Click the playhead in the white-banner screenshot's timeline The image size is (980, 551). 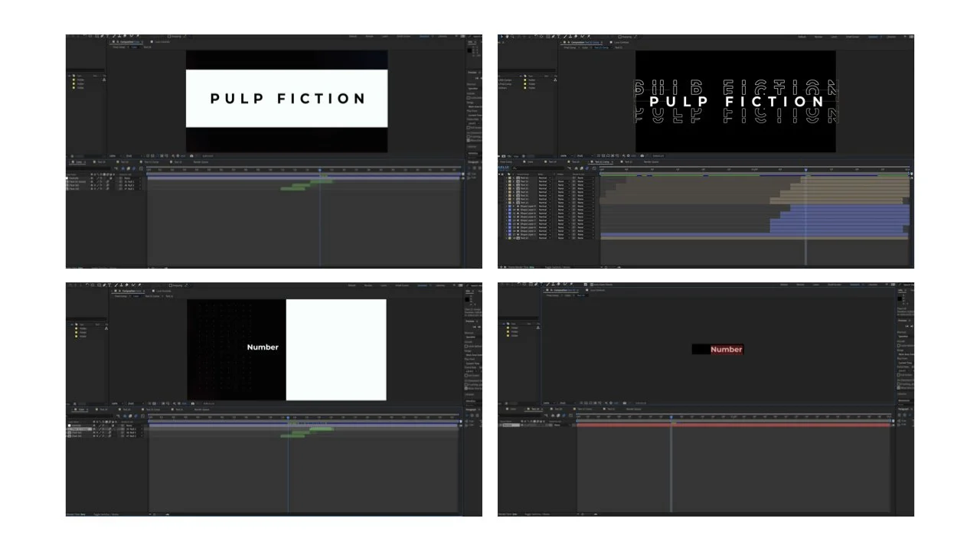tap(320, 169)
